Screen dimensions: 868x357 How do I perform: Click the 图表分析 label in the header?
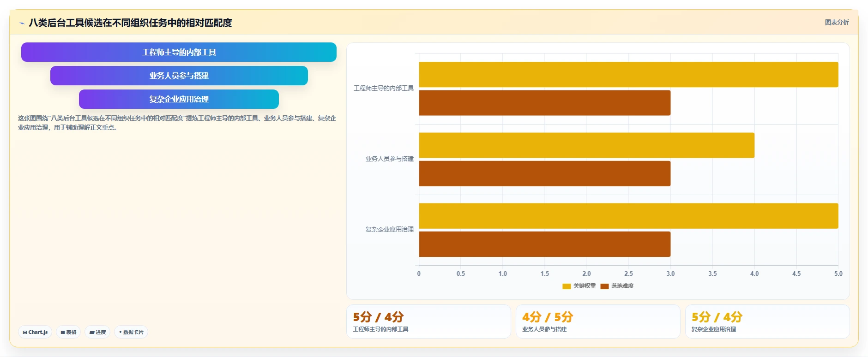837,22
